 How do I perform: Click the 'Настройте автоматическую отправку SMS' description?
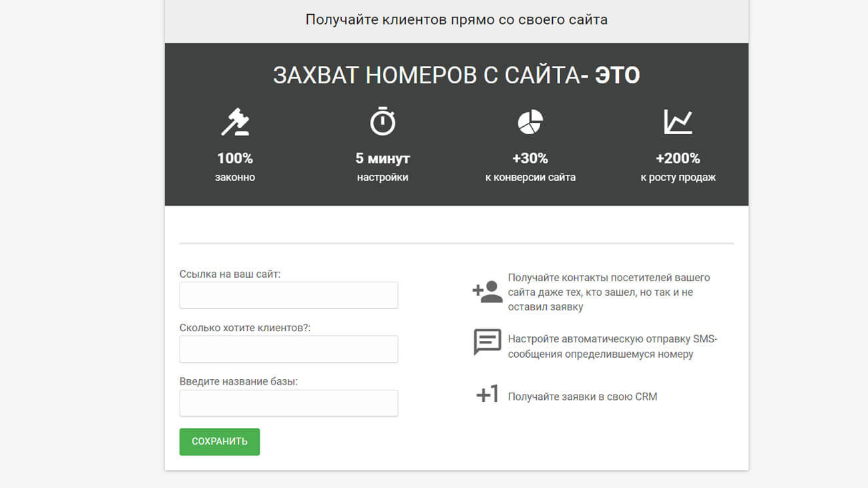pyautogui.click(x=612, y=346)
